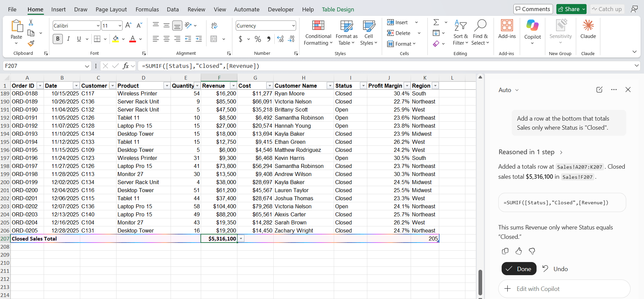Switch to the Formulas tab
Viewport: 644px width, 299px height.
147,9
